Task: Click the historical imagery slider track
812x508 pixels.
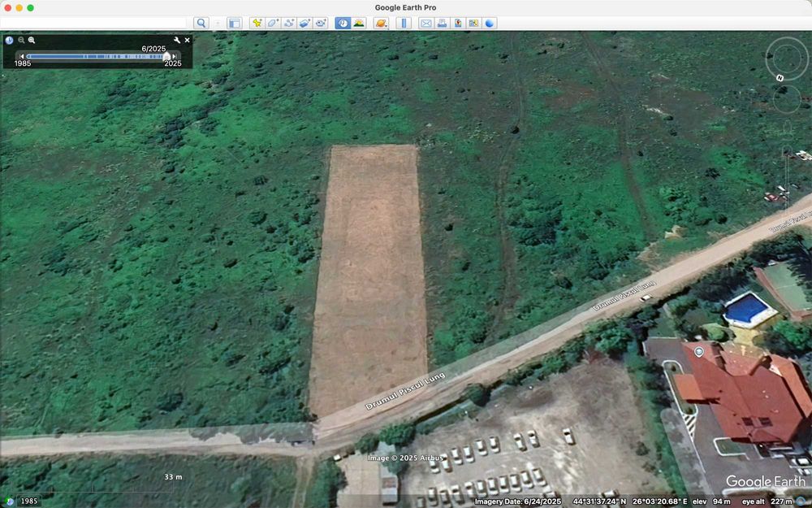Action: coord(95,56)
